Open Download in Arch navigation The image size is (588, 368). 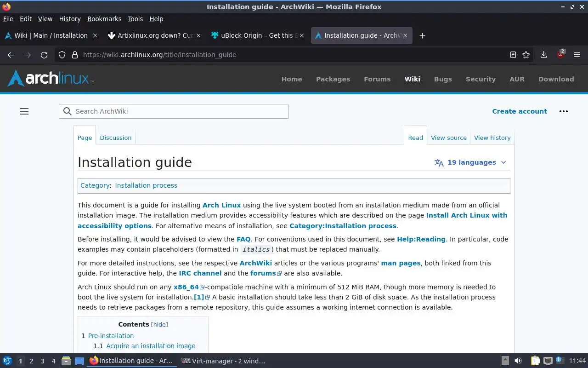556,79
